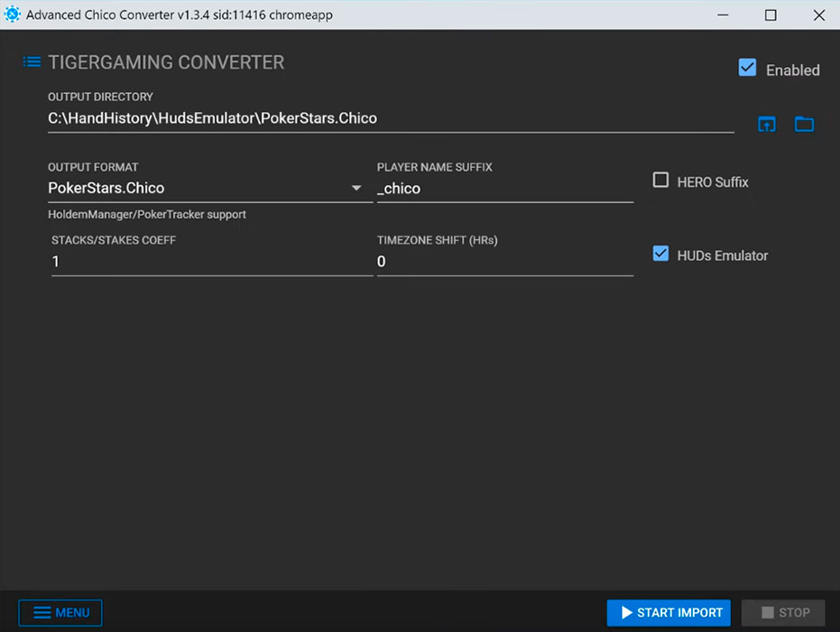Disable the HUDs Emulator checkbox
The width and height of the screenshot is (840, 632).
coord(660,255)
